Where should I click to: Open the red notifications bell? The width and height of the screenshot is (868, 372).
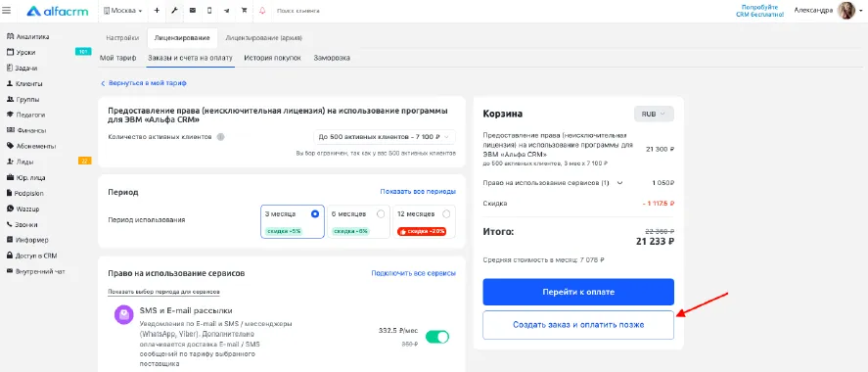click(x=262, y=11)
